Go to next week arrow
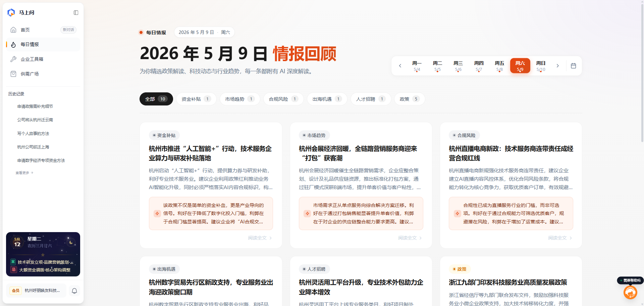Screen dimensions: 644x306 pos(558,66)
